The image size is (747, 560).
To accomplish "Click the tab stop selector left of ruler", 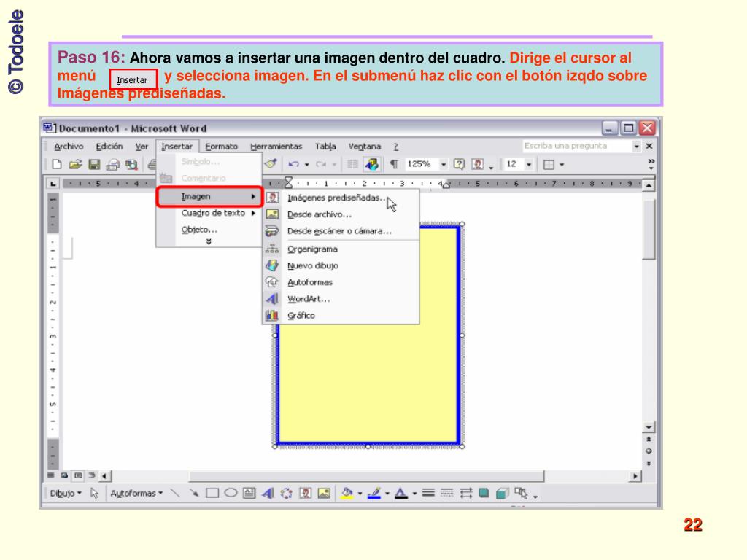I will (x=53, y=183).
